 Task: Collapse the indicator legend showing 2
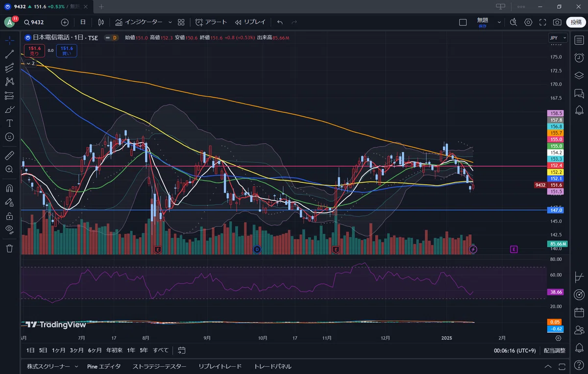[x=30, y=63]
